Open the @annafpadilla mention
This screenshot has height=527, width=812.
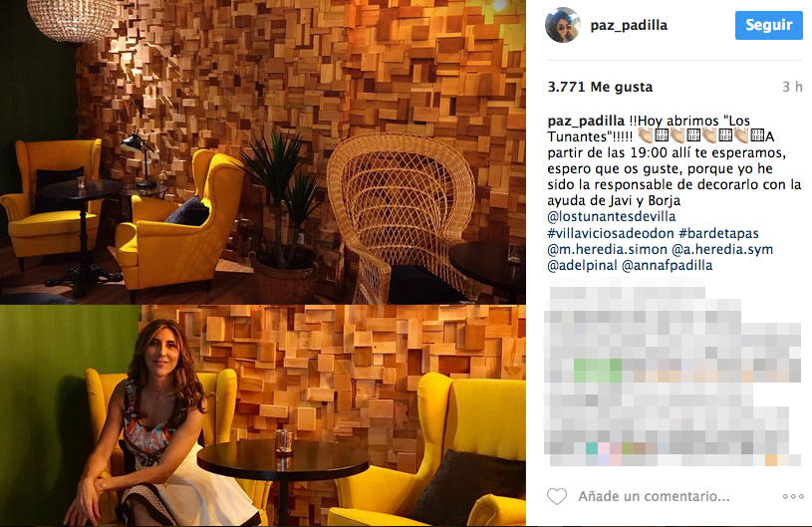[x=667, y=266]
